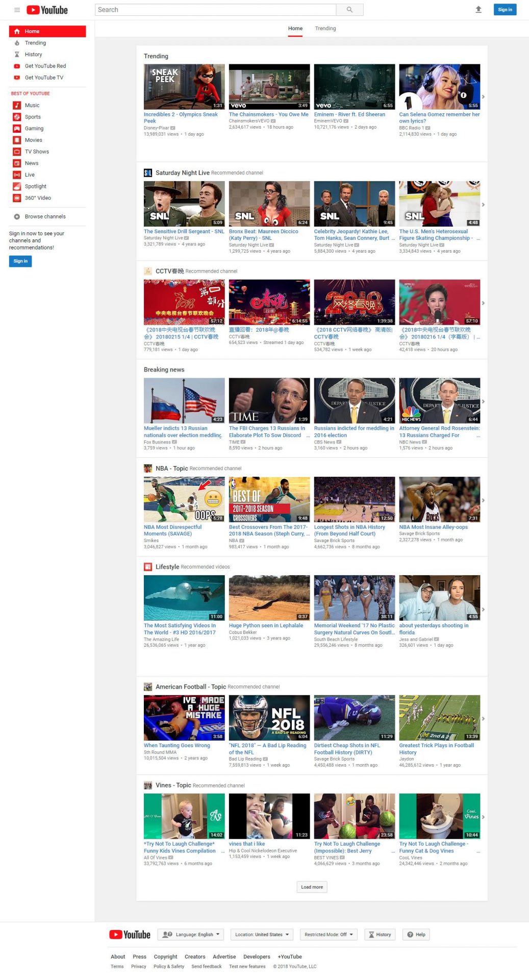Click the Sports icon in sidebar
Image resolution: width=529 pixels, height=980 pixels.
point(17,117)
